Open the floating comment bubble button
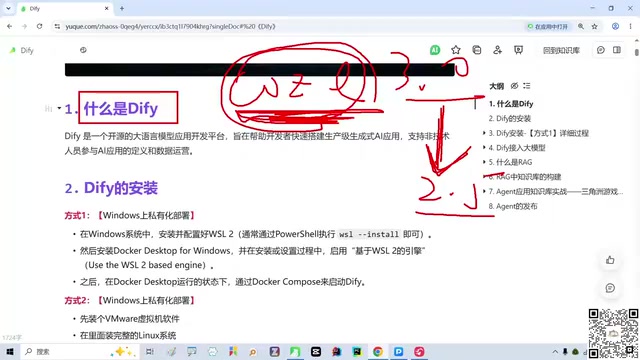Viewport: 640px width, 360px height. pyautogui.click(x=610, y=288)
